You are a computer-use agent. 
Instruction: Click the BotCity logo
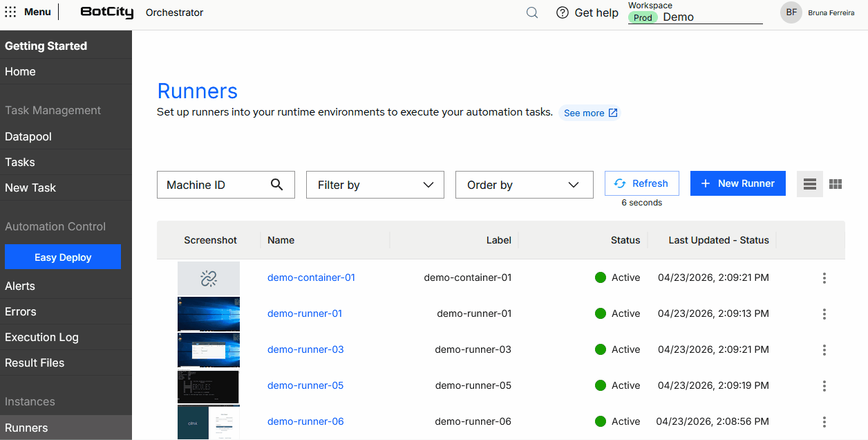pos(107,12)
